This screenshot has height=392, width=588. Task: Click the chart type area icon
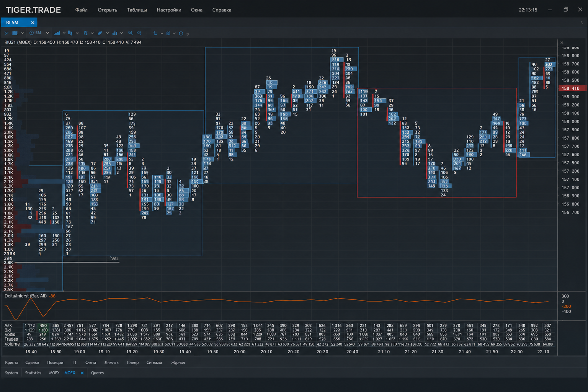point(57,33)
